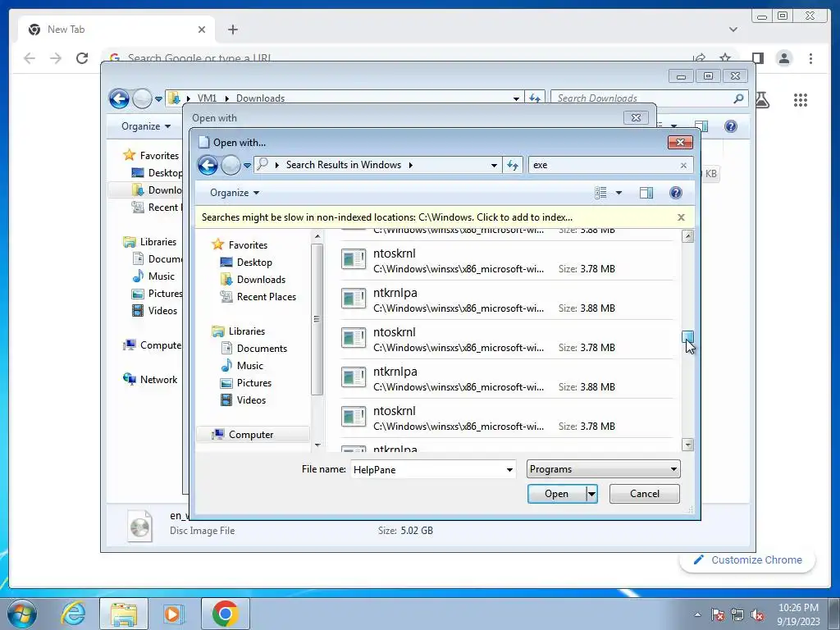The width and height of the screenshot is (840, 630).
Task: Open recent pages dropdown beside dialog Forward arrow
Action: 247,166
